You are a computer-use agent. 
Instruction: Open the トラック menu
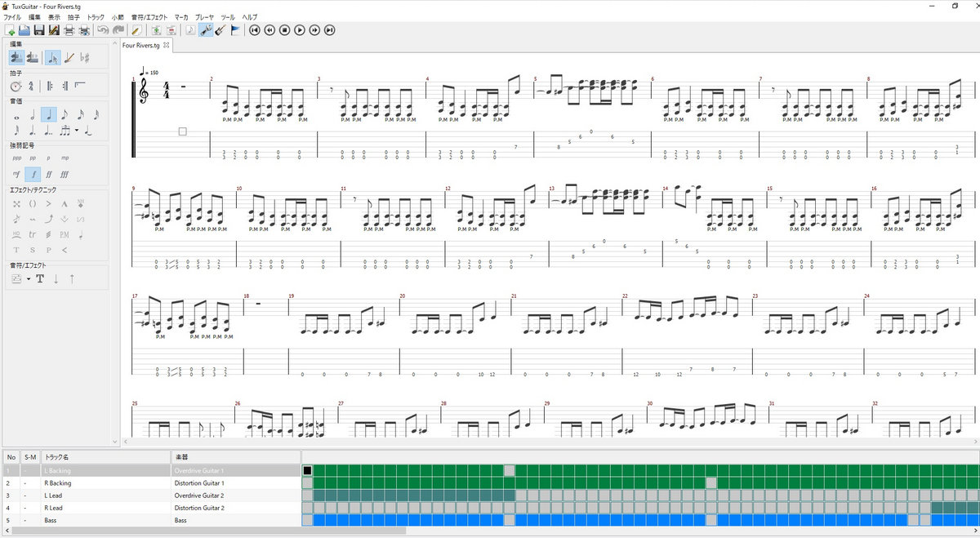click(x=96, y=16)
